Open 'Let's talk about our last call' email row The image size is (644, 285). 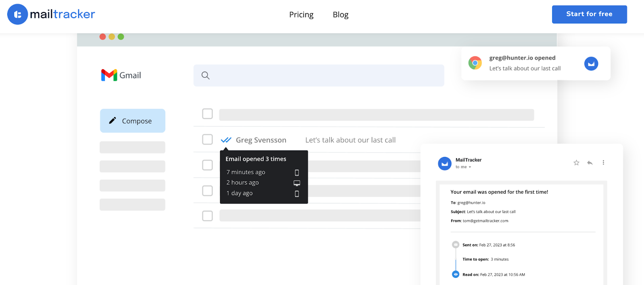tap(350, 140)
